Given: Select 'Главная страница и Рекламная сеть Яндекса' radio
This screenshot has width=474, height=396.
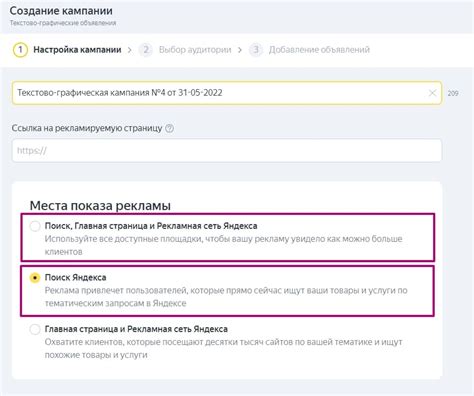Looking at the screenshot, I should tap(35, 329).
